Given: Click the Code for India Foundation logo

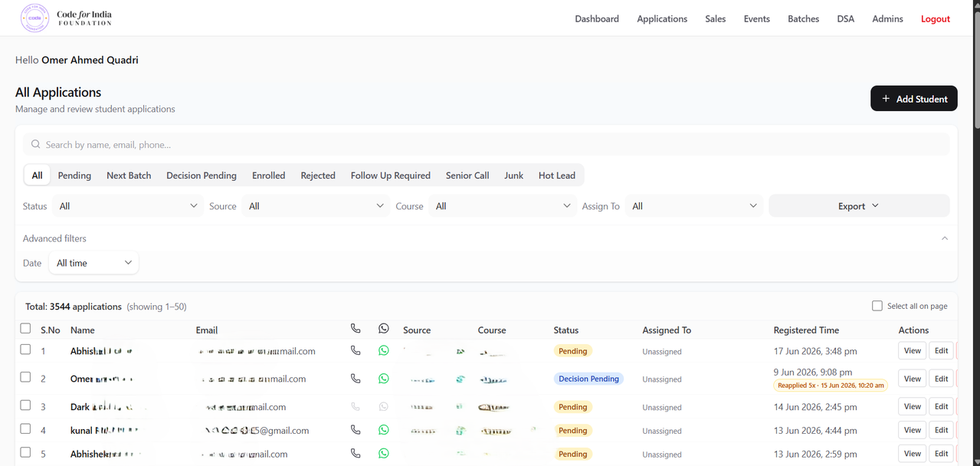Looking at the screenshot, I should click(x=67, y=18).
